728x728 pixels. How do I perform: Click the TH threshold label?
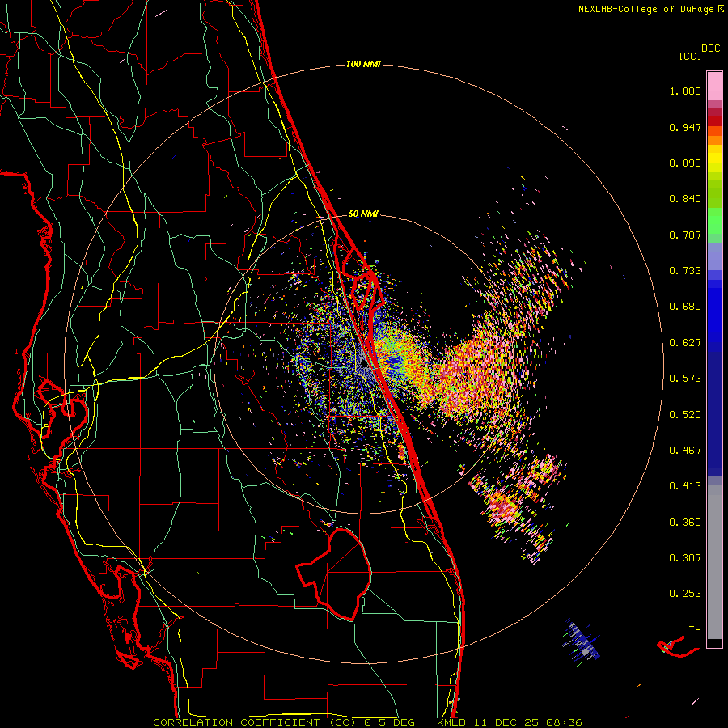(x=695, y=630)
